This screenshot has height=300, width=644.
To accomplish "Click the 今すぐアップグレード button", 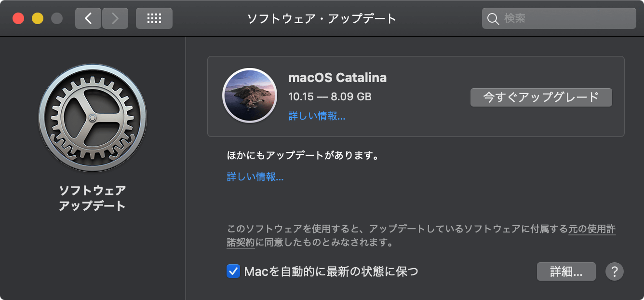I will [x=541, y=97].
